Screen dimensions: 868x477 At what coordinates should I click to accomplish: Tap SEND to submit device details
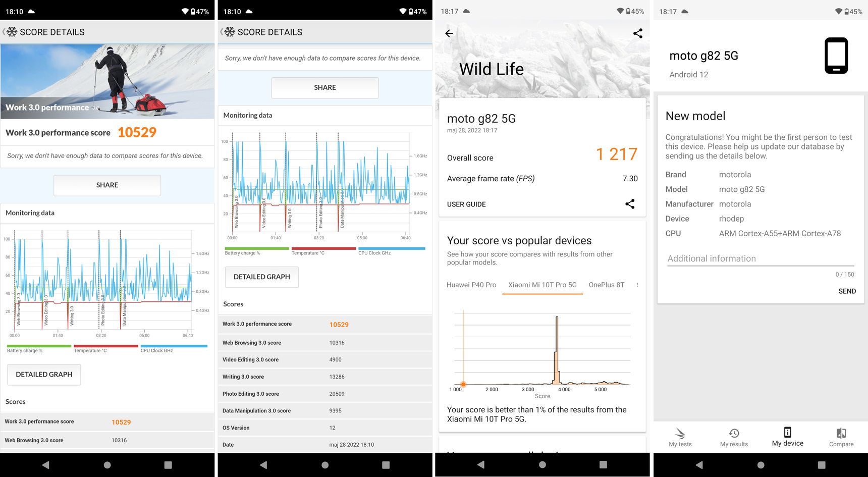[847, 291]
